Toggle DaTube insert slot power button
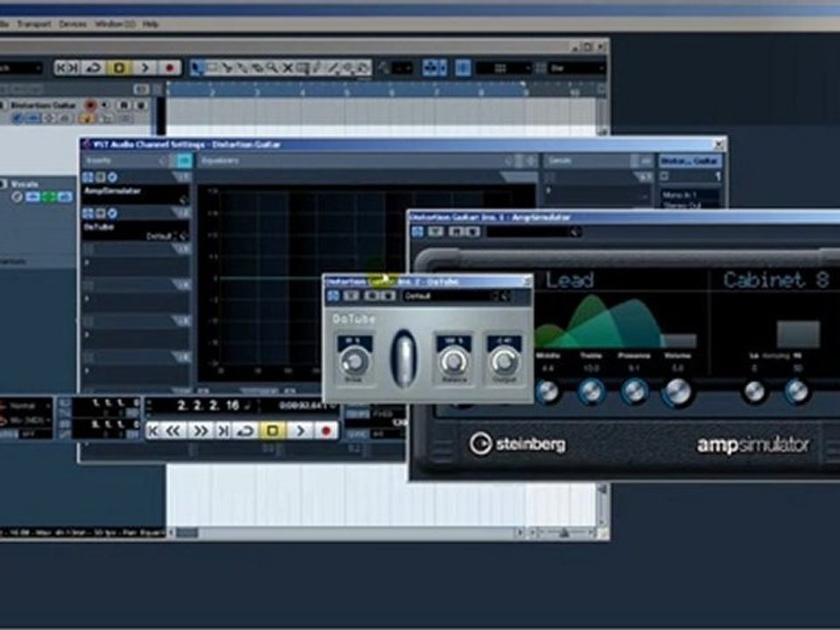Viewport: 840px width, 630px height. point(87,213)
